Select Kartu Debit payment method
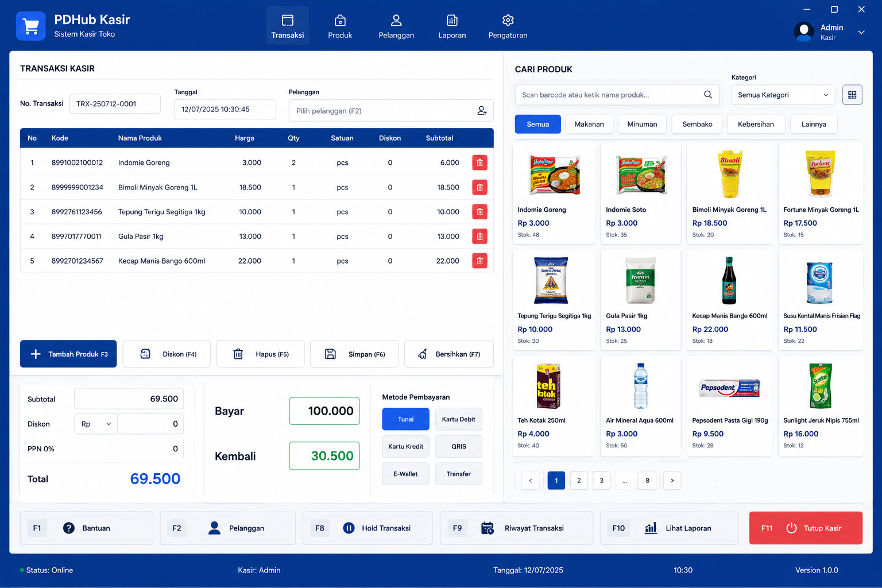 (458, 419)
